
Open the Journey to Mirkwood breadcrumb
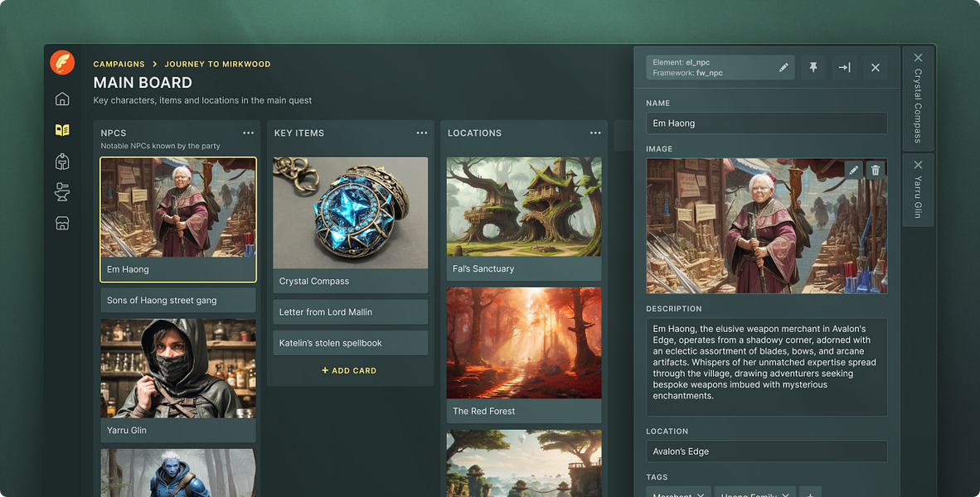pyautogui.click(x=217, y=64)
